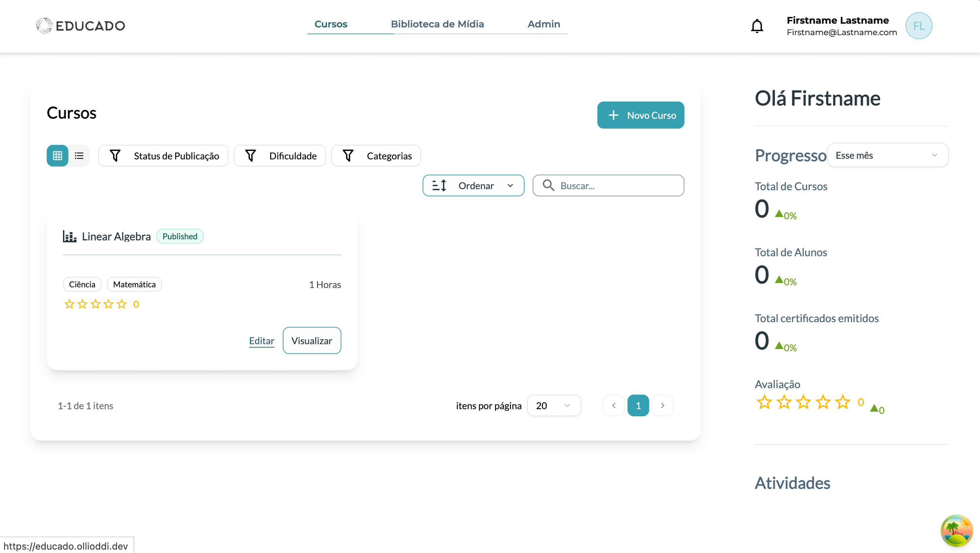Viewport: 980px width, 553px height.
Task: Click the Firstname Lastname user name
Action: pyautogui.click(x=837, y=20)
